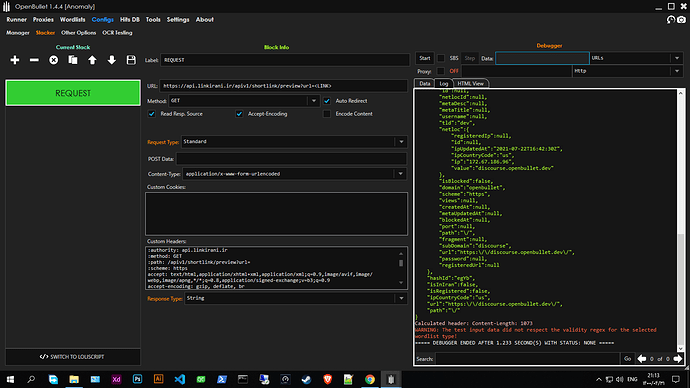690x388 pixels.
Task: Click the POST Data input field
Action: tap(291, 159)
